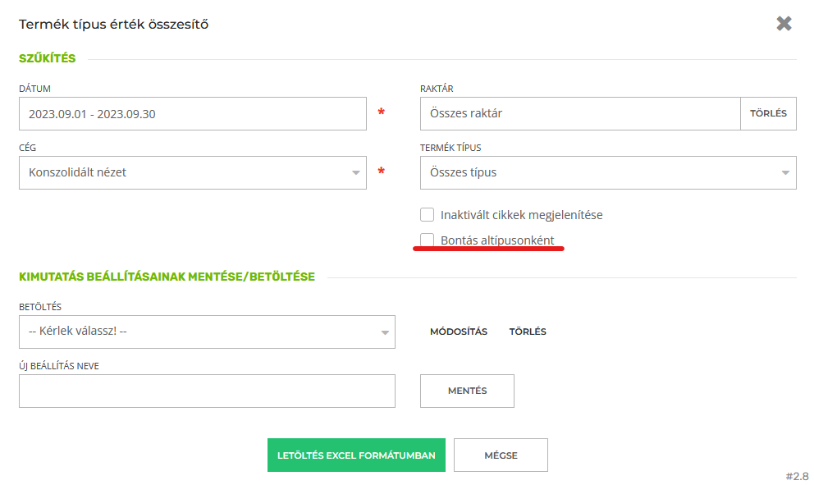Select the 'Összes típus' text in Termék típus
The height and width of the screenshot is (485, 814).
coord(463,172)
